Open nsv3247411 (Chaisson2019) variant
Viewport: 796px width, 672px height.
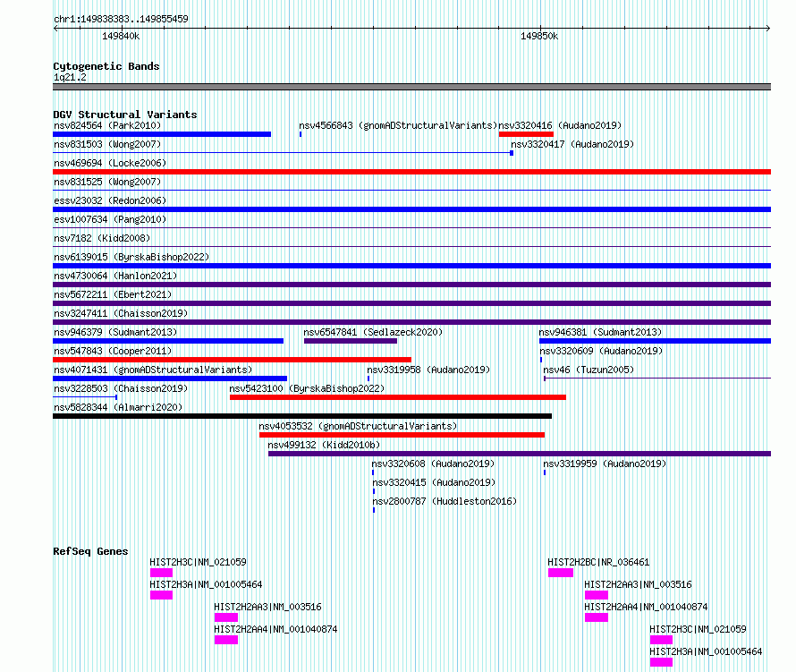(121, 313)
